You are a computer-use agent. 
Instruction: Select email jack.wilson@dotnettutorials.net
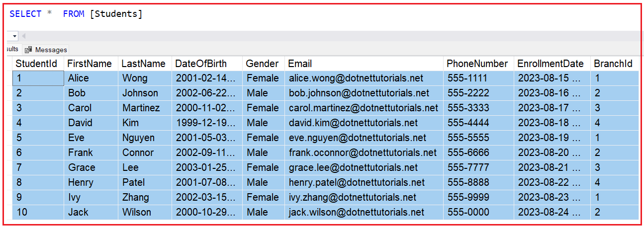(x=364, y=212)
